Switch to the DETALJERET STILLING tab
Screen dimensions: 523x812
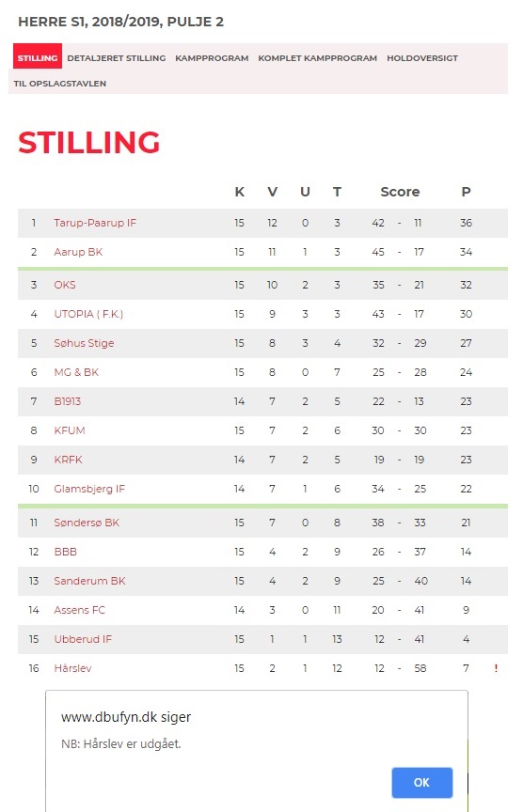pyautogui.click(x=116, y=58)
